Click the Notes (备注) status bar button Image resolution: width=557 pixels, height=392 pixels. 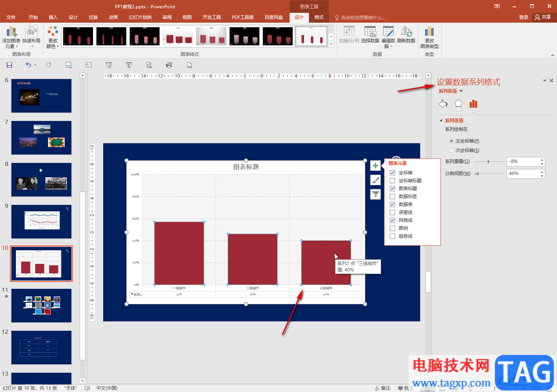click(382, 388)
